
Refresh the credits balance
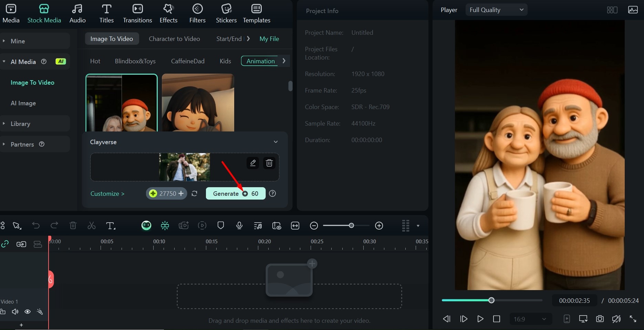tap(195, 193)
